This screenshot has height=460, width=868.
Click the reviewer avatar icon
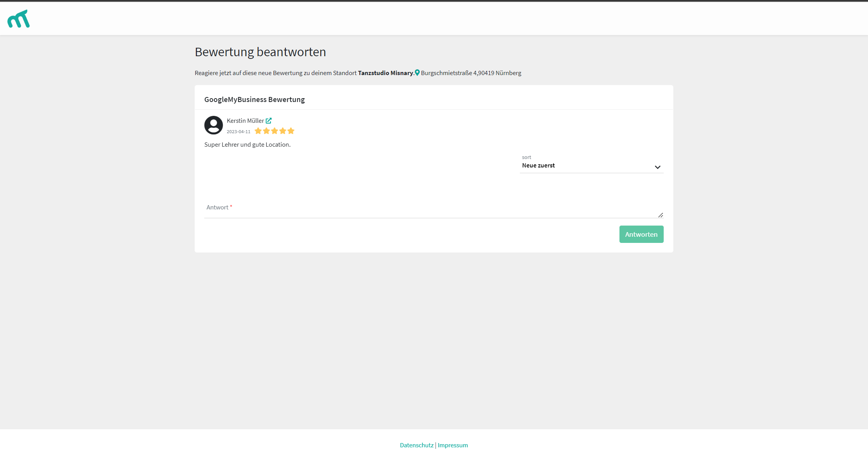(214, 125)
